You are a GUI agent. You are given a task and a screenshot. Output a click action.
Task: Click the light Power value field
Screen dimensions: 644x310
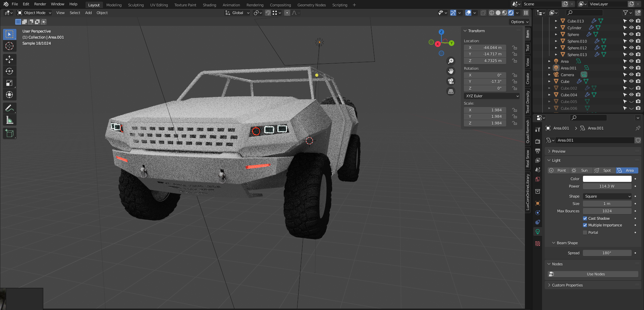point(607,186)
